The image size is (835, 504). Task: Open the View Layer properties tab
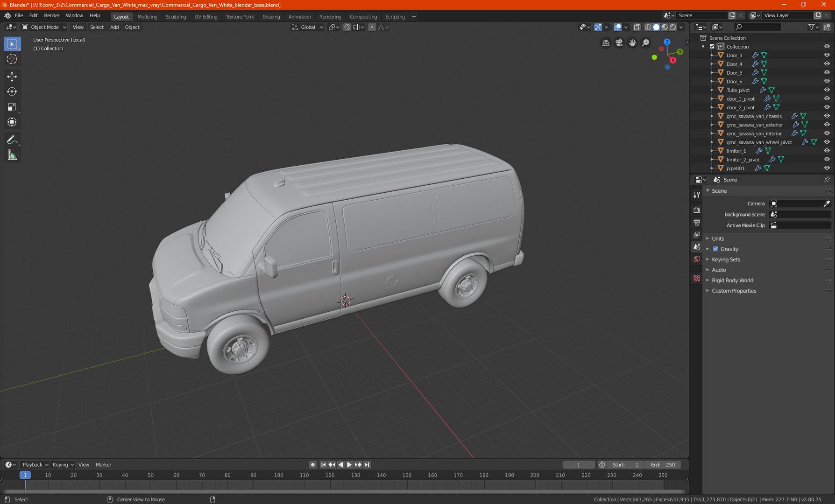pyautogui.click(x=697, y=235)
